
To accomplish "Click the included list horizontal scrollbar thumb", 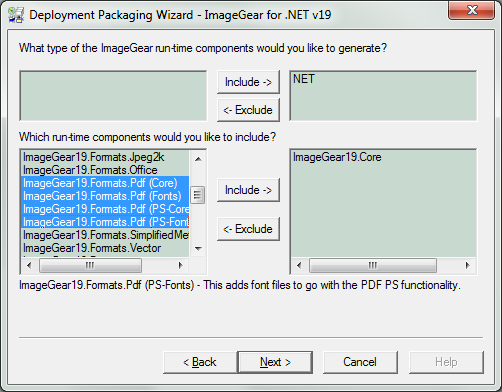I will coord(373,265).
